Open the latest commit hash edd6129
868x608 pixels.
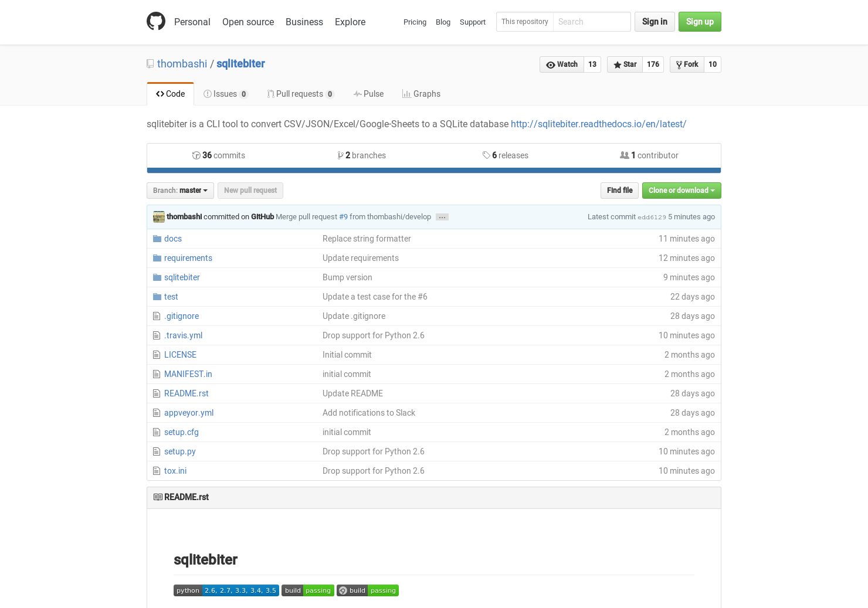coord(652,218)
